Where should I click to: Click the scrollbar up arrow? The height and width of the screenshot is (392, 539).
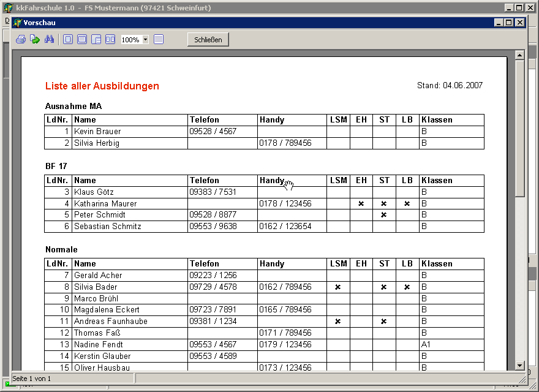click(x=520, y=55)
